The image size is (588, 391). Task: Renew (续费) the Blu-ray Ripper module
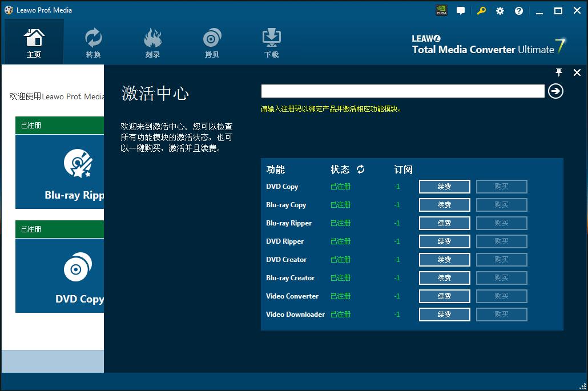[444, 223]
